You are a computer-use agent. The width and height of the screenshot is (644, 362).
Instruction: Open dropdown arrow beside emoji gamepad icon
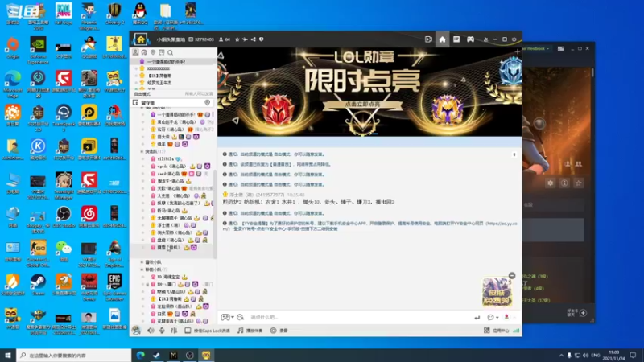click(x=233, y=317)
